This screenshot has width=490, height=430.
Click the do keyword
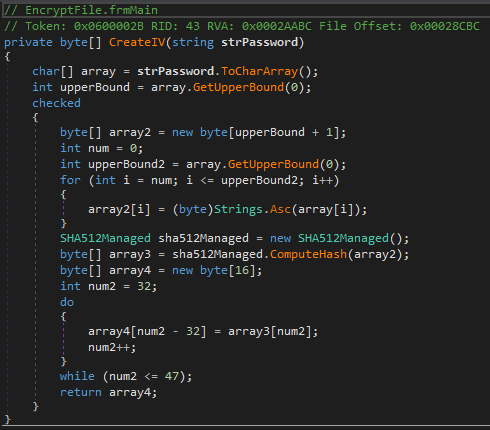tap(67, 302)
